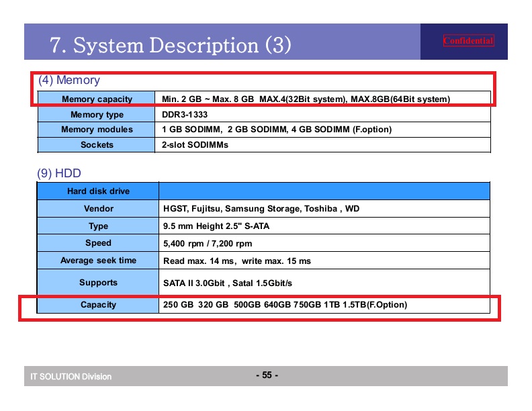Select the DDR3-1333 value cell

coord(185,115)
